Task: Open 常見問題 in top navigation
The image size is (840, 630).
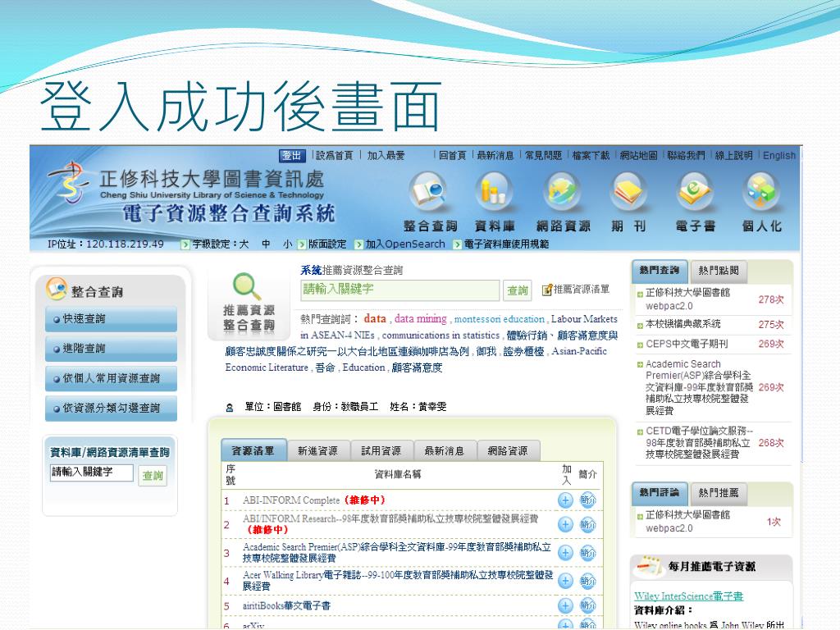Action: point(543,155)
